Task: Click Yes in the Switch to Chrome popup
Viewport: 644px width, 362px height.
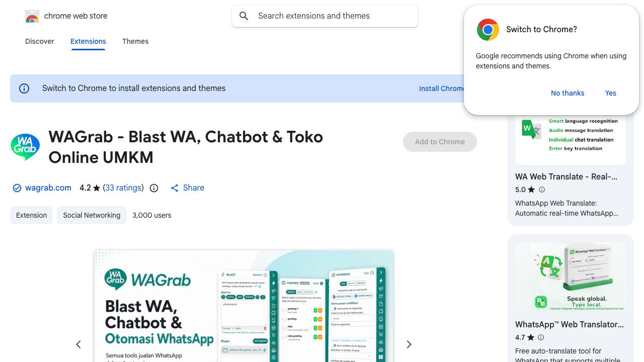Action: pyautogui.click(x=611, y=93)
